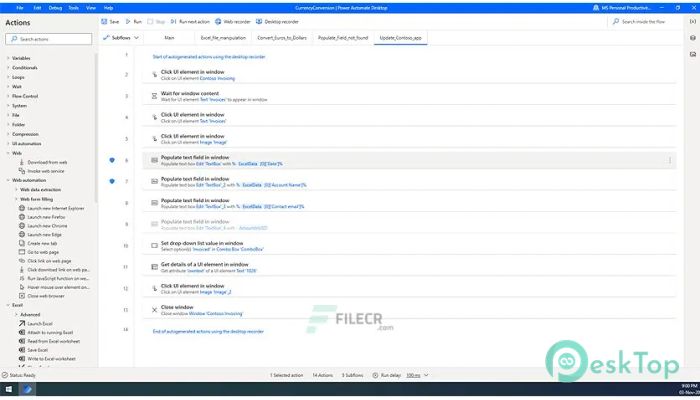Toggle breakpoint on line 7
700x400 pixels.
[x=112, y=182]
